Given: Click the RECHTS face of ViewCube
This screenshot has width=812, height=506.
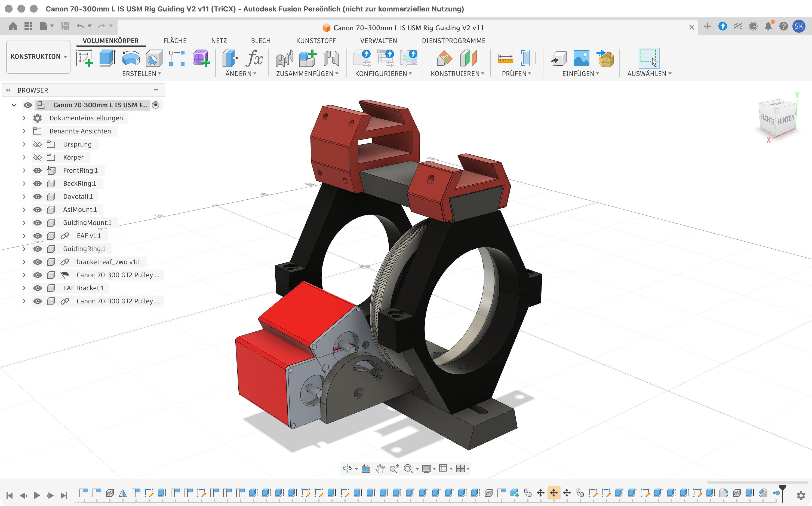Looking at the screenshot, I should pyautogui.click(x=767, y=119).
